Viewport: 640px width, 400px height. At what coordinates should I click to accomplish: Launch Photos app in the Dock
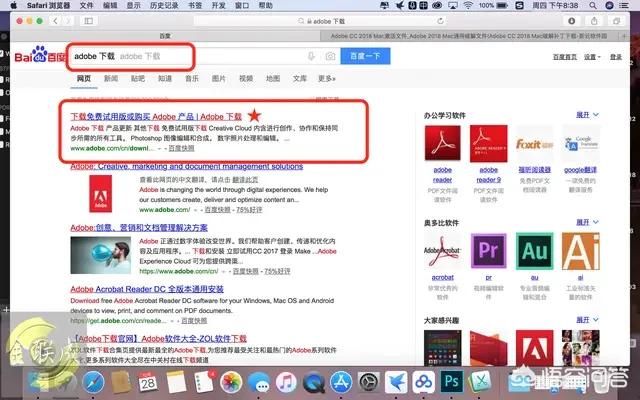pyautogui.click(x=231, y=383)
